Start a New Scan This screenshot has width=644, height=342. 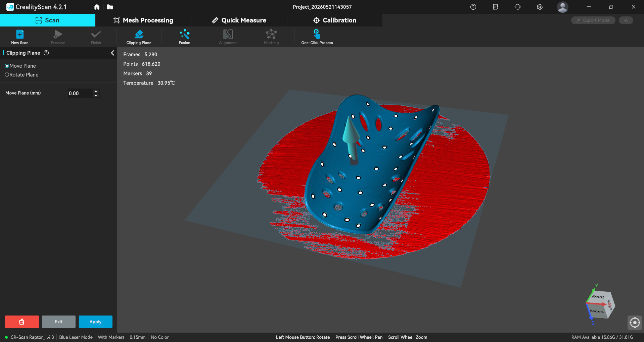pyautogui.click(x=20, y=37)
